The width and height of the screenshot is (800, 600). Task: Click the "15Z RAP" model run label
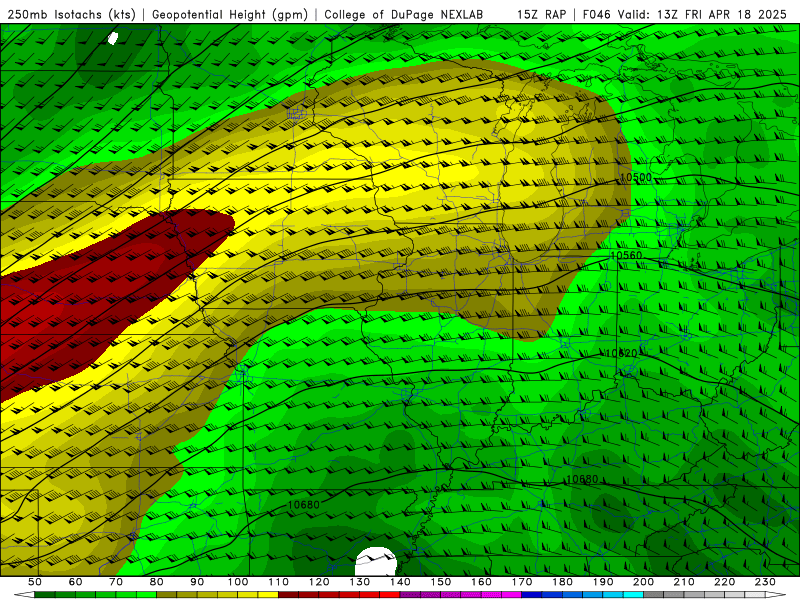click(x=542, y=15)
